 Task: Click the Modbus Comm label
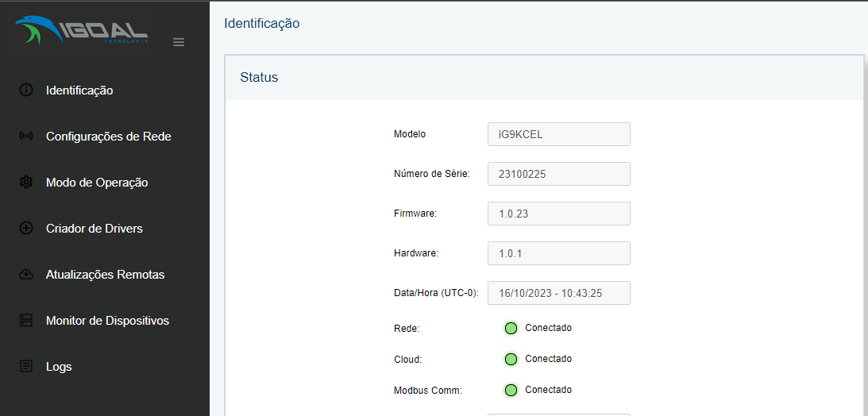pos(428,391)
